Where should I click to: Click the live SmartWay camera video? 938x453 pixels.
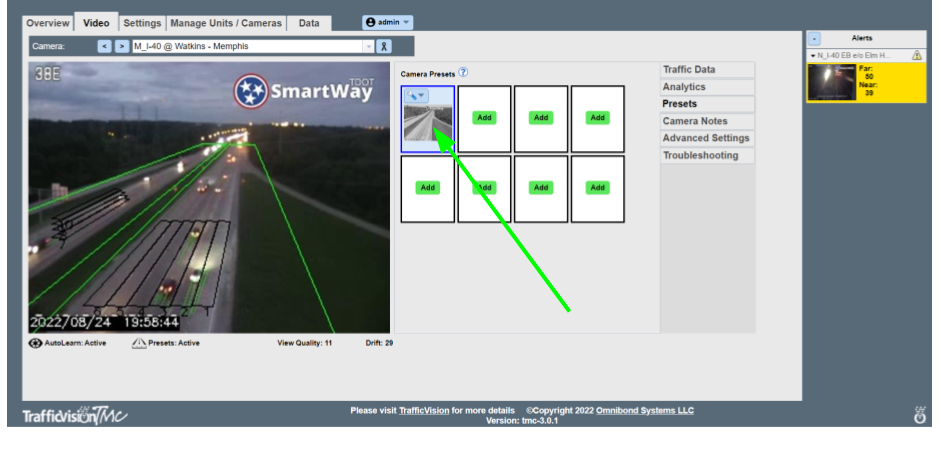tap(209, 197)
